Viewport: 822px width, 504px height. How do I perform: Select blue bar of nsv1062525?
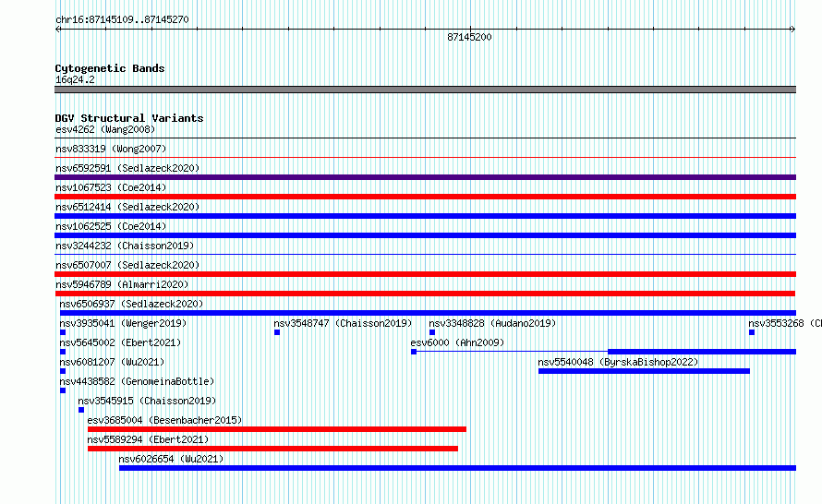point(425,235)
